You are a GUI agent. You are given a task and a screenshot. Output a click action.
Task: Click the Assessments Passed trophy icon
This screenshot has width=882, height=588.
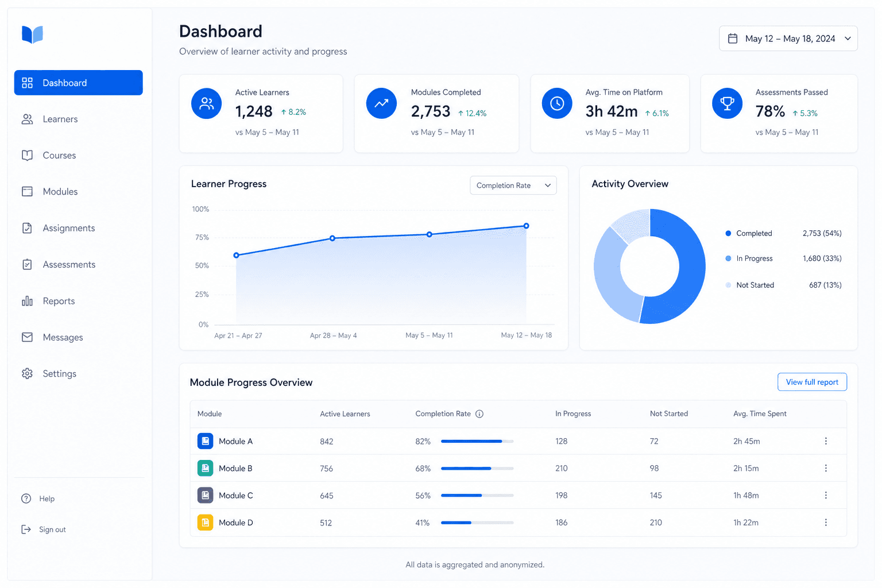tap(727, 103)
